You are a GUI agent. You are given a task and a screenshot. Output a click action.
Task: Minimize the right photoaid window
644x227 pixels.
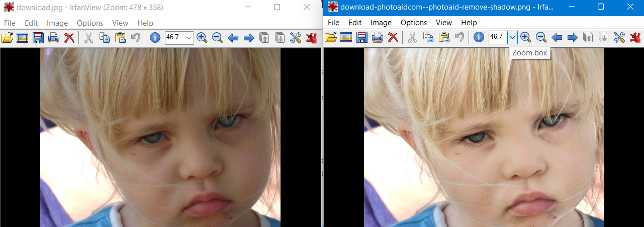tap(572, 7)
